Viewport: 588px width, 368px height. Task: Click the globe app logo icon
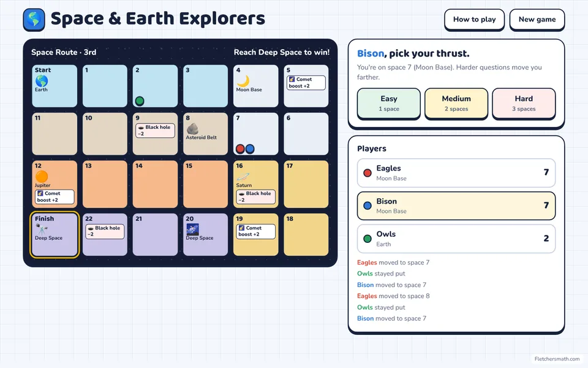pos(34,20)
